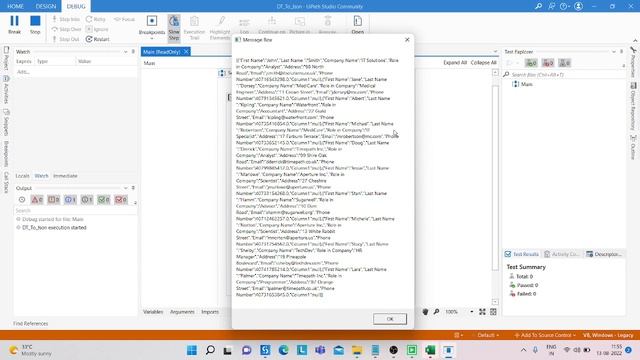The height and width of the screenshot is (360, 640).
Task: Click the Retry button
Action: (96, 19)
